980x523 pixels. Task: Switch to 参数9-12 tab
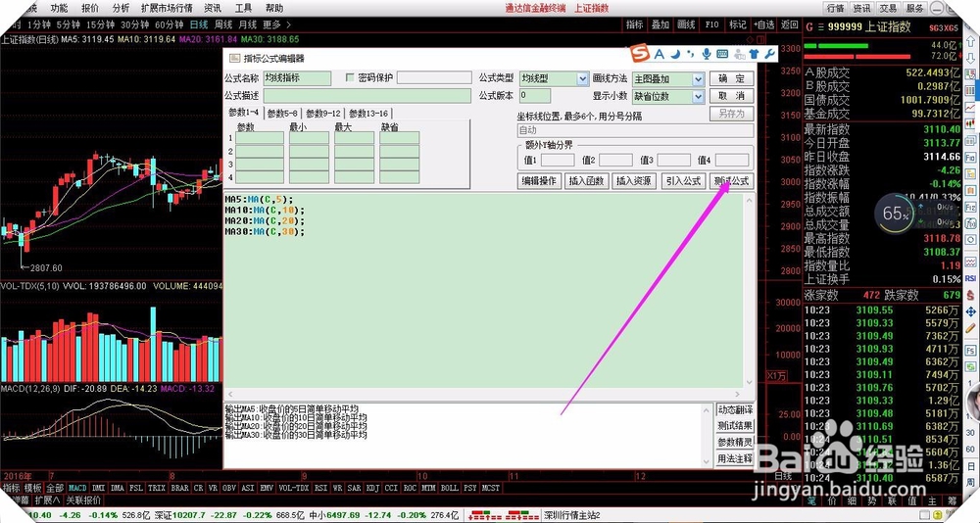pyautogui.click(x=322, y=114)
